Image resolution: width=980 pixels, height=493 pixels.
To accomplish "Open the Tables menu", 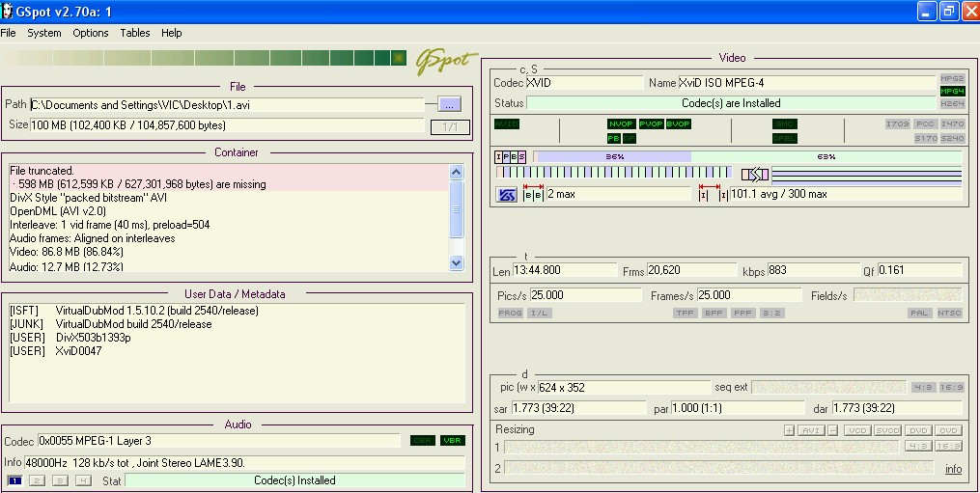I will pos(135,33).
